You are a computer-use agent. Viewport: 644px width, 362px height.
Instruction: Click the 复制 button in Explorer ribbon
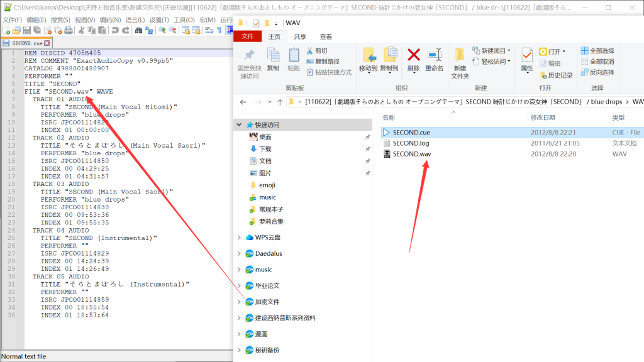coord(273,60)
